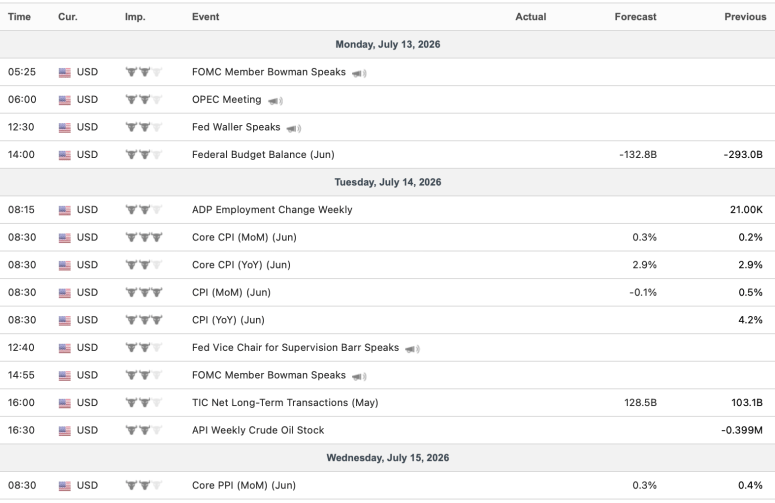This screenshot has width=775, height=503.
Task: Open the Fed Waller Speaks event
Action: point(236,127)
